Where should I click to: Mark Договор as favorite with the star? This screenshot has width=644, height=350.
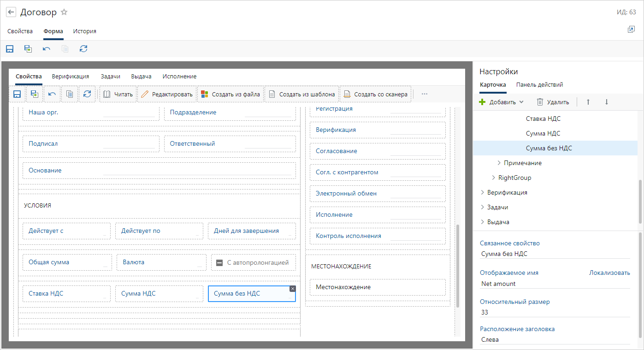pos(64,12)
